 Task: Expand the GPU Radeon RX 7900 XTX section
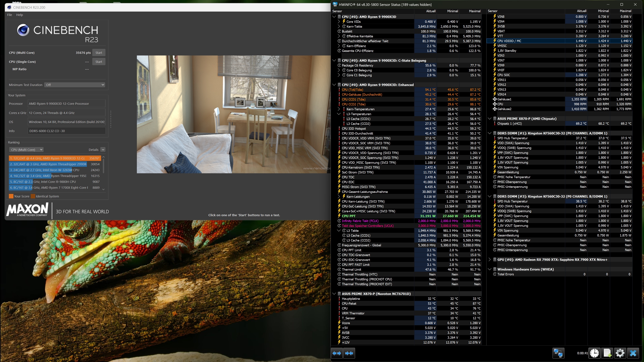490,260
